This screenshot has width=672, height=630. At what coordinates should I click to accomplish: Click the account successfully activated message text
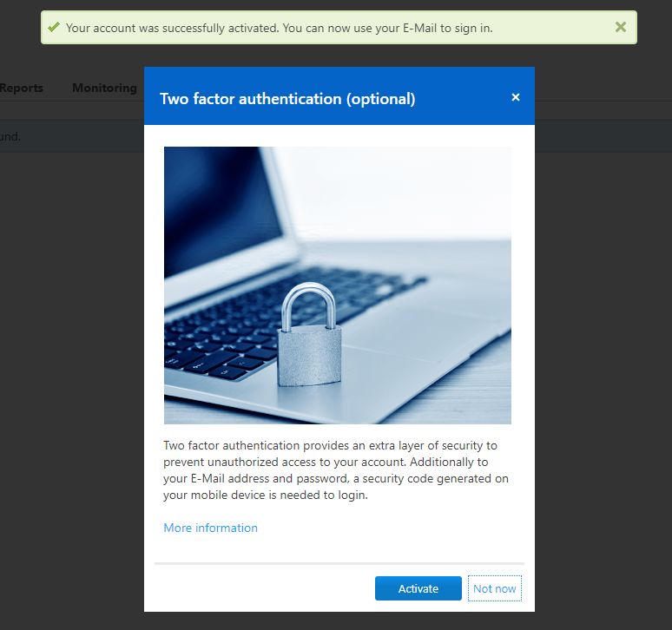[279, 29]
